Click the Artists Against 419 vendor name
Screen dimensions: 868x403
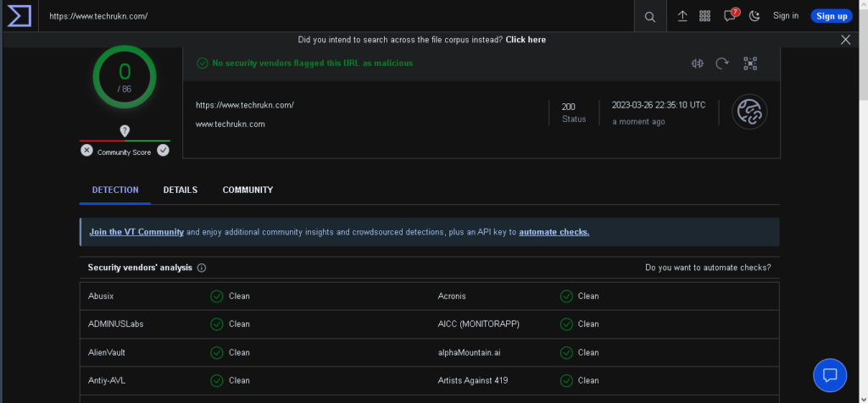473,381
